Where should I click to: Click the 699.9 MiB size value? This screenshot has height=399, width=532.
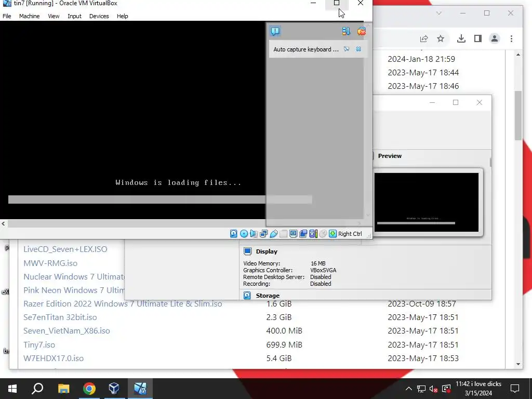pos(284,345)
